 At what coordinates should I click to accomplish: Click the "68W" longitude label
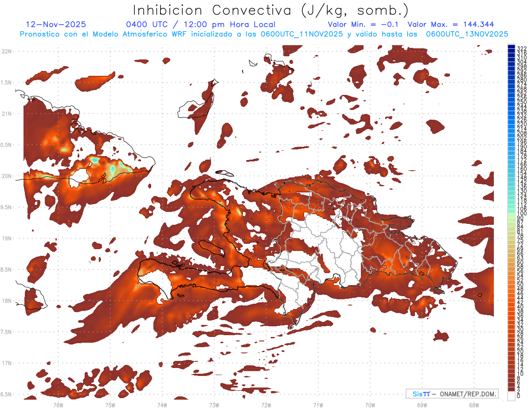pyautogui.click(x=474, y=405)
